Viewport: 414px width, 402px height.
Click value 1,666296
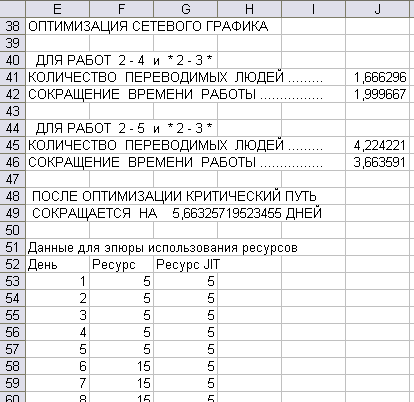point(380,78)
